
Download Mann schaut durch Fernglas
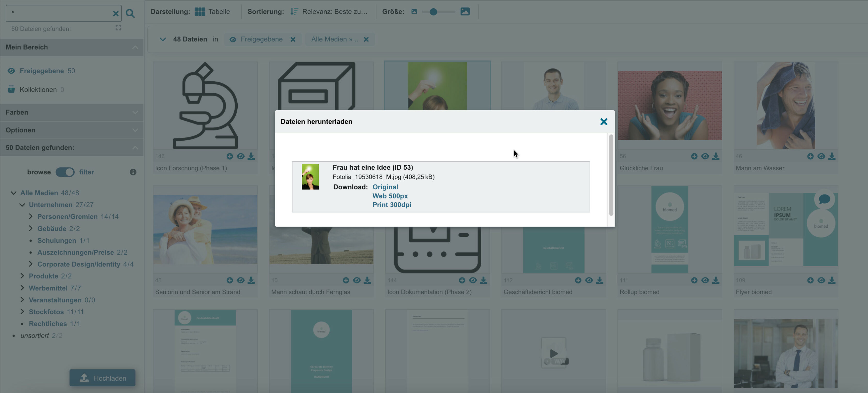tap(367, 280)
